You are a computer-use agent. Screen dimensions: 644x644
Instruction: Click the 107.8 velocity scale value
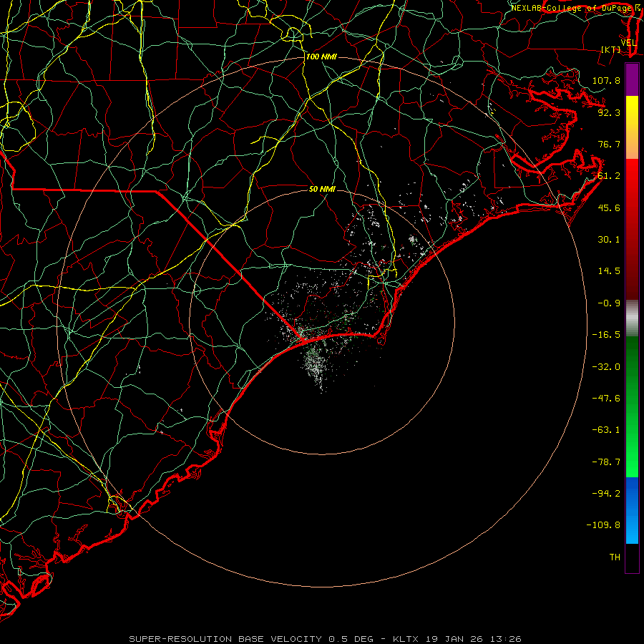tap(606, 80)
